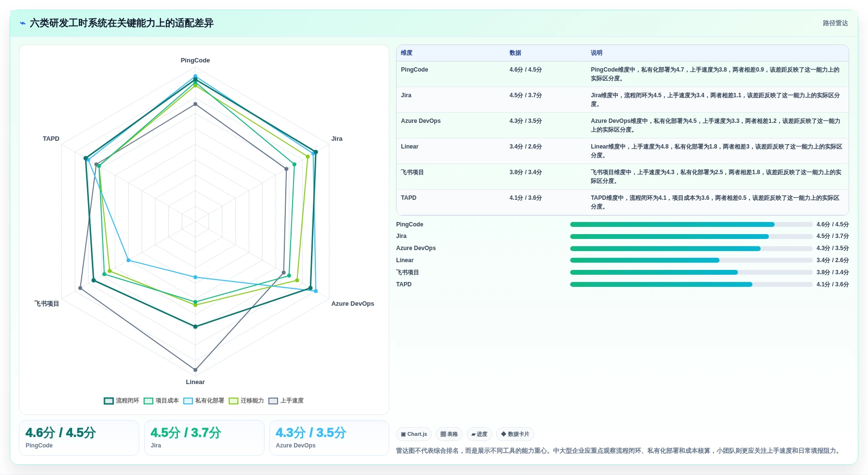Click the Jira radar axis label

[x=337, y=139]
